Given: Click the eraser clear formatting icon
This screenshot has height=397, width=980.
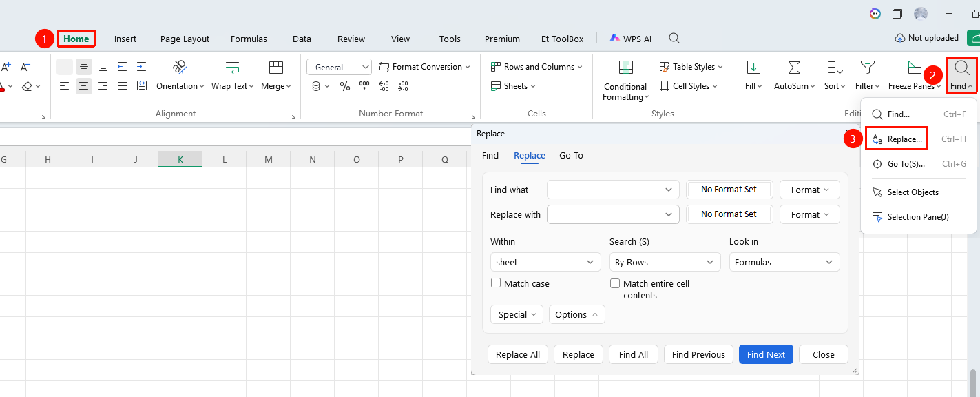Looking at the screenshot, I should 27,86.
